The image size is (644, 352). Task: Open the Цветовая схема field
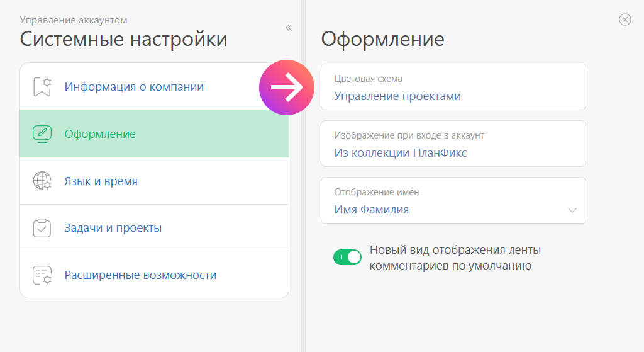(x=453, y=87)
